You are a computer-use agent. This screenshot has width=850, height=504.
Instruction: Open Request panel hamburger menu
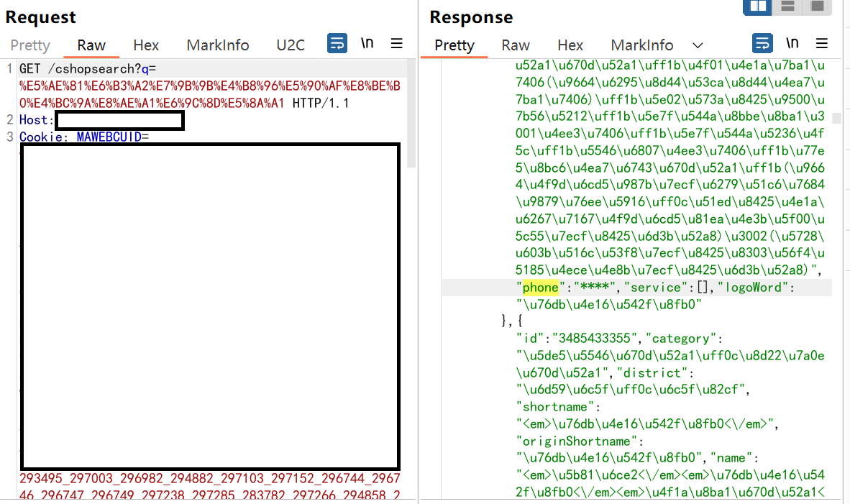[x=397, y=44]
